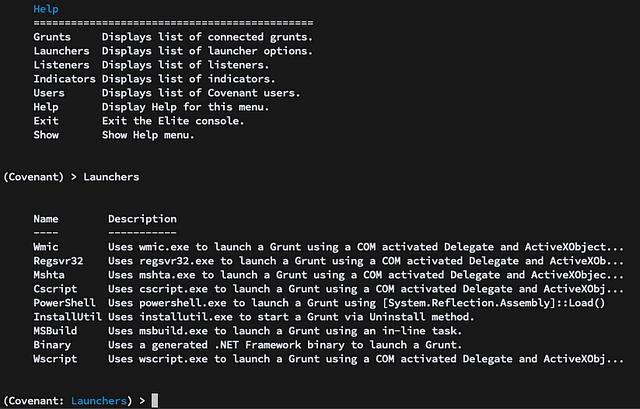Click the PowerShell launcher name
This screenshot has height=409, width=640.
[x=64, y=303]
